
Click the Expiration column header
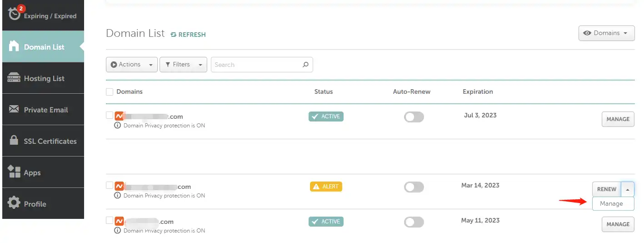[x=478, y=91]
